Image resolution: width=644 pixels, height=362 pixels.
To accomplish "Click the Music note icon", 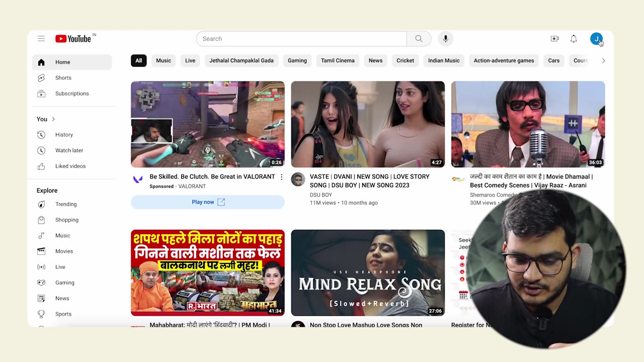I will click(x=41, y=235).
